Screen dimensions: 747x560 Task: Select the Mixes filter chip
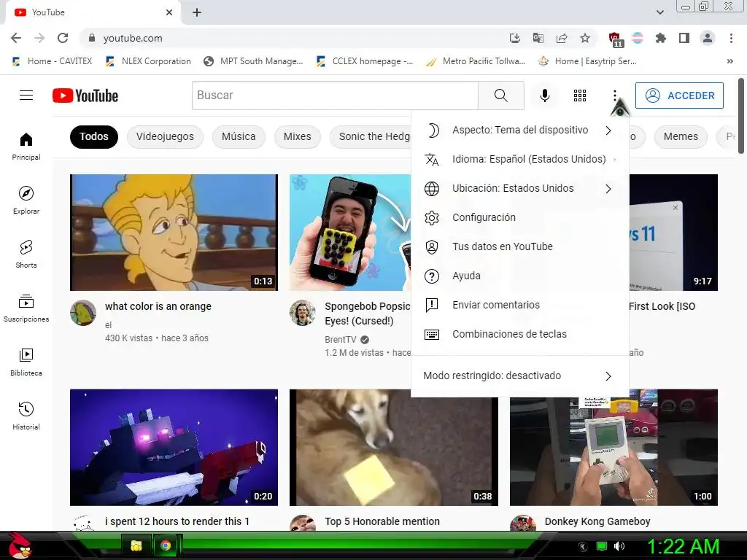click(298, 136)
